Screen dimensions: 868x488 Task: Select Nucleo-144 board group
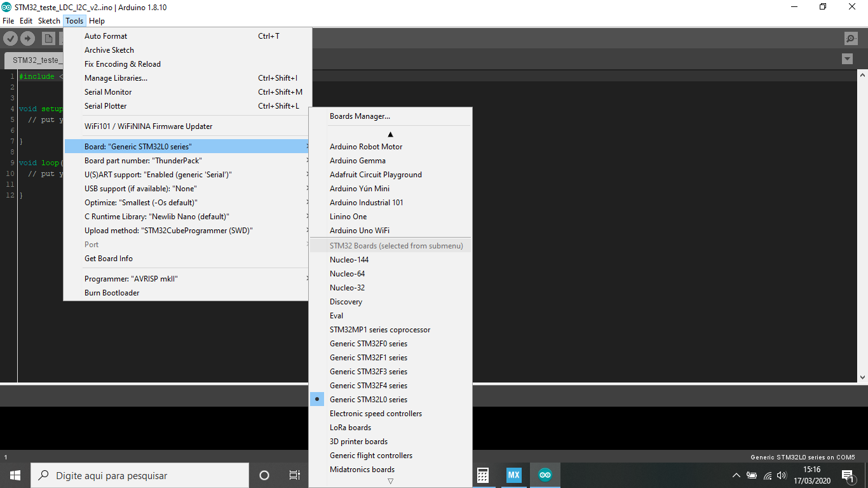coord(390,260)
